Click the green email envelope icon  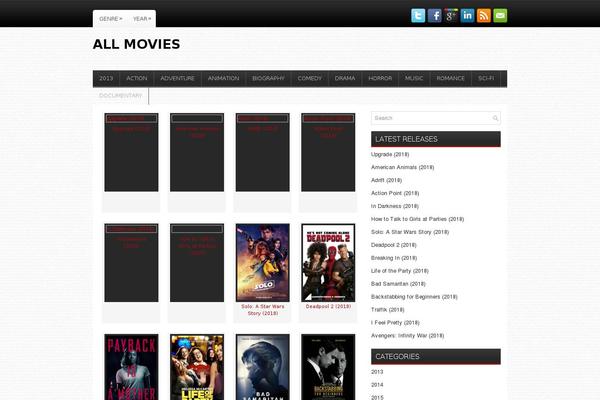pyautogui.click(x=500, y=16)
